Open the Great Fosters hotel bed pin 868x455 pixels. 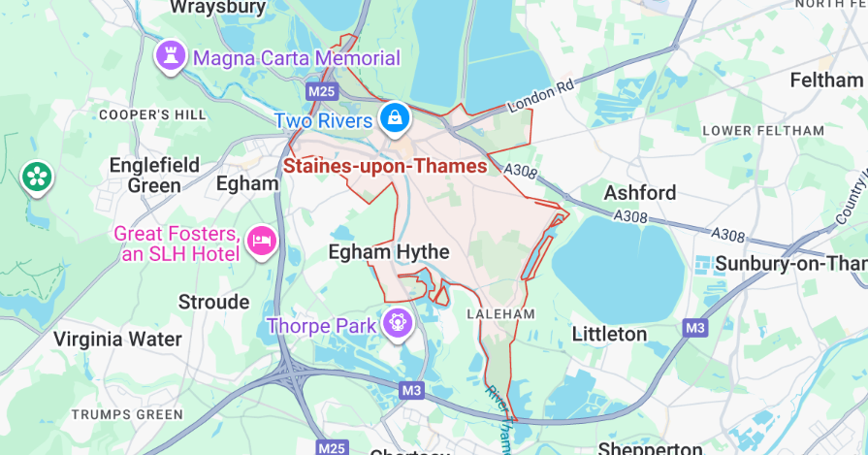(x=262, y=243)
